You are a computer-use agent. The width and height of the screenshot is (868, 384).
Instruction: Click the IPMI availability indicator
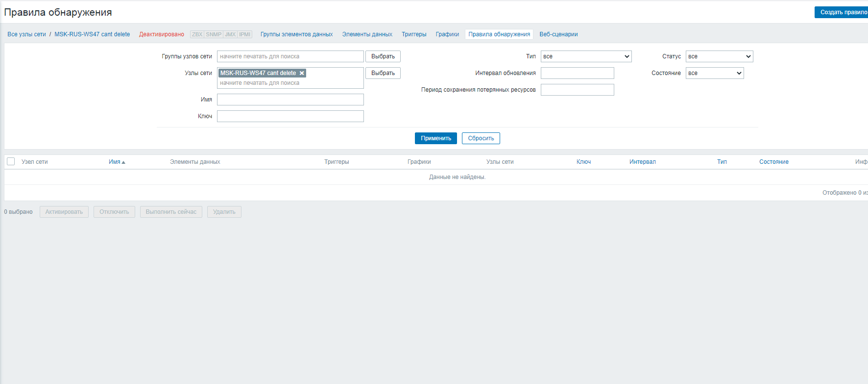(244, 34)
